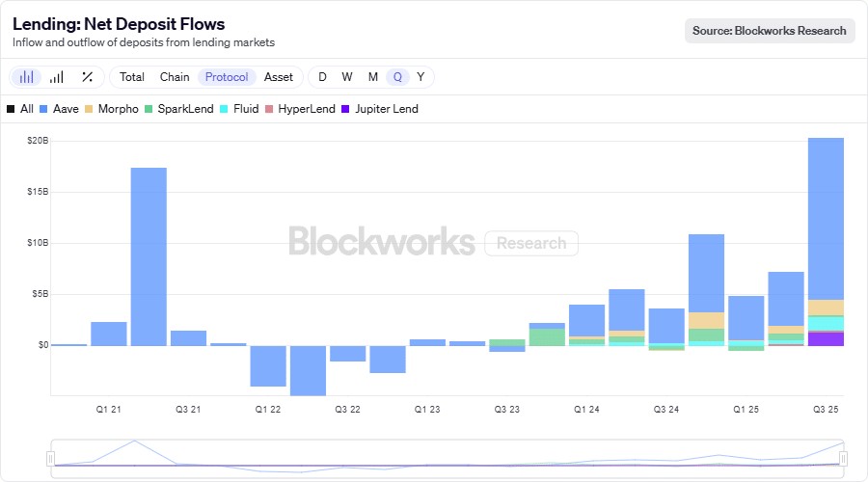Click the Source: Blockworks Research button
The height and width of the screenshot is (482, 868).
(770, 31)
